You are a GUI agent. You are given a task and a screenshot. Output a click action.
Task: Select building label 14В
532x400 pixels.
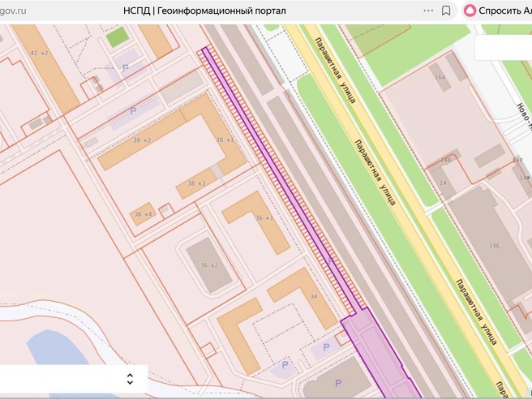coord(446,160)
